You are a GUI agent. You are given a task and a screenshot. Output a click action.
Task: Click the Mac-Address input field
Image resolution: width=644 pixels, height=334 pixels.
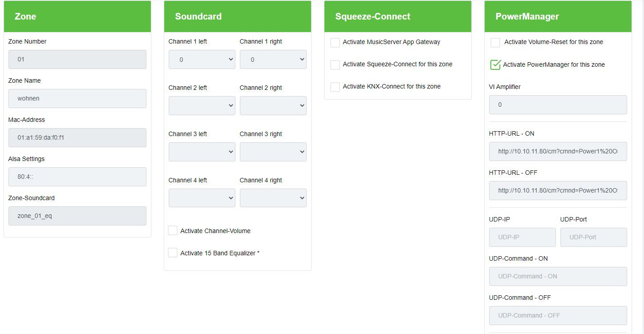coord(77,138)
